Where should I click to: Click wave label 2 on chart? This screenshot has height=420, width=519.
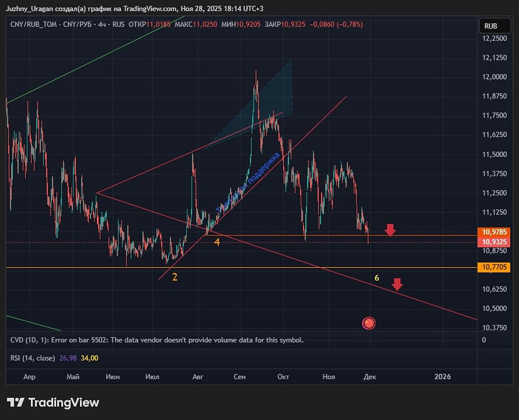(175, 277)
